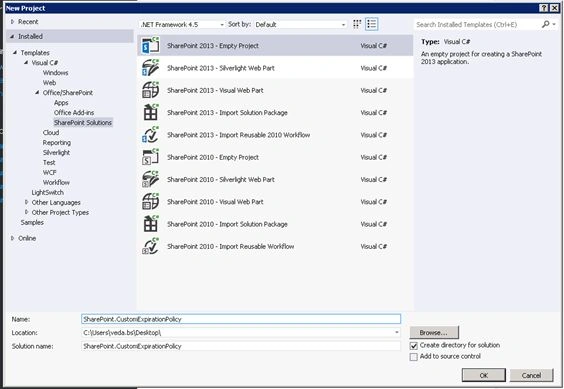Viewport: 564px width, 389px height.
Task: Select "SharePoint 2010 - Silverlight Web Part" text
Action: point(220,180)
